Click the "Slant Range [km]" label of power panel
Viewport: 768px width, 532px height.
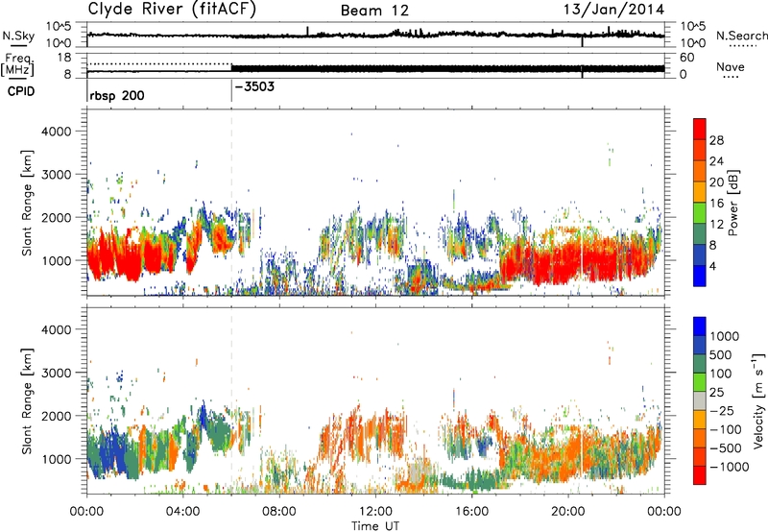(x=27, y=203)
